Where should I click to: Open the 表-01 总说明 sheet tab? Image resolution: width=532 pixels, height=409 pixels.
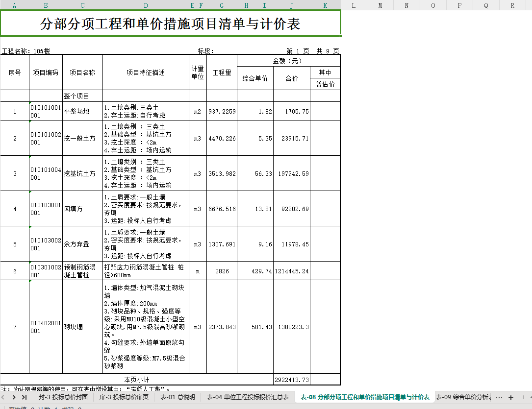click(177, 397)
